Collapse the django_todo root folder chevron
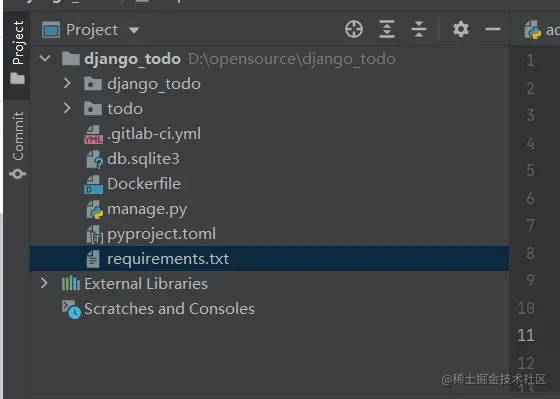This screenshot has width=560, height=399. click(45, 58)
